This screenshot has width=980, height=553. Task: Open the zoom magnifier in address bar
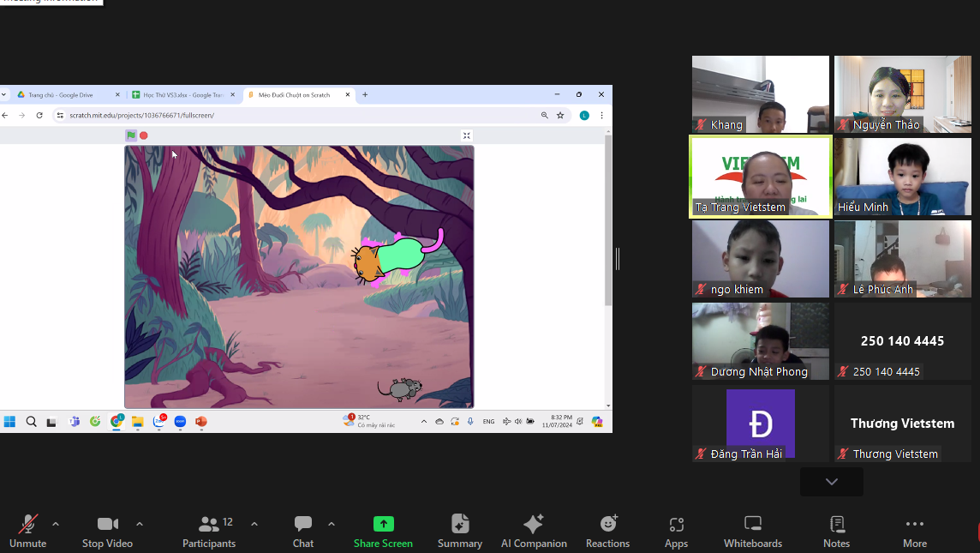point(544,115)
